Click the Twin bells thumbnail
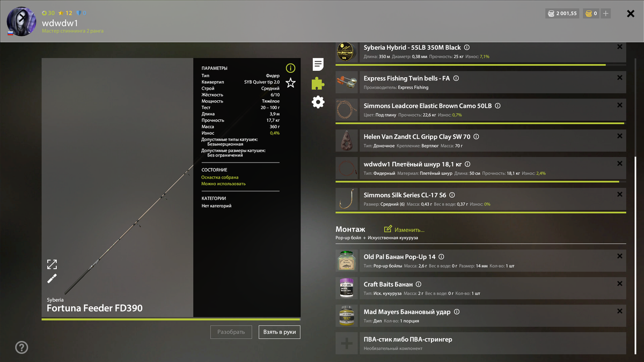This screenshot has width=644, height=362. pyautogui.click(x=347, y=82)
